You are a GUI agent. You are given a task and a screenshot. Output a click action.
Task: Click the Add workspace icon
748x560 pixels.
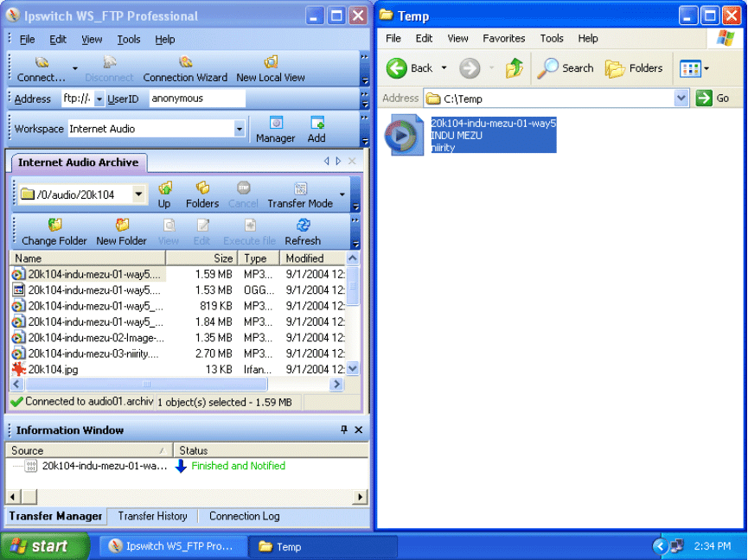point(316,129)
